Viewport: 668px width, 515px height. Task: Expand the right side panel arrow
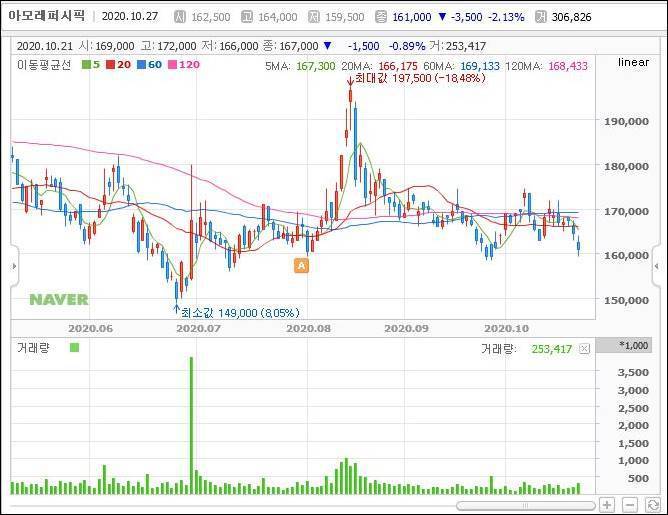pyautogui.click(x=656, y=266)
